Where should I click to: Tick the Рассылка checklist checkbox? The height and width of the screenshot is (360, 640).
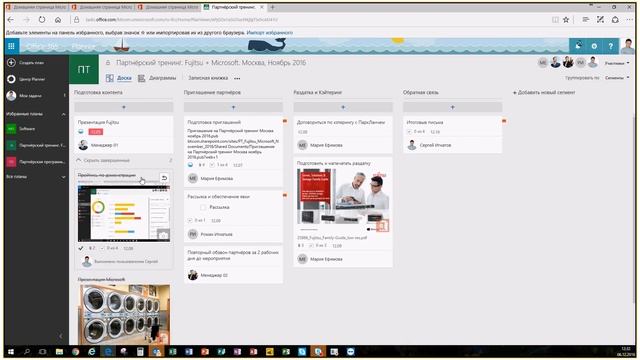[x=203, y=207]
